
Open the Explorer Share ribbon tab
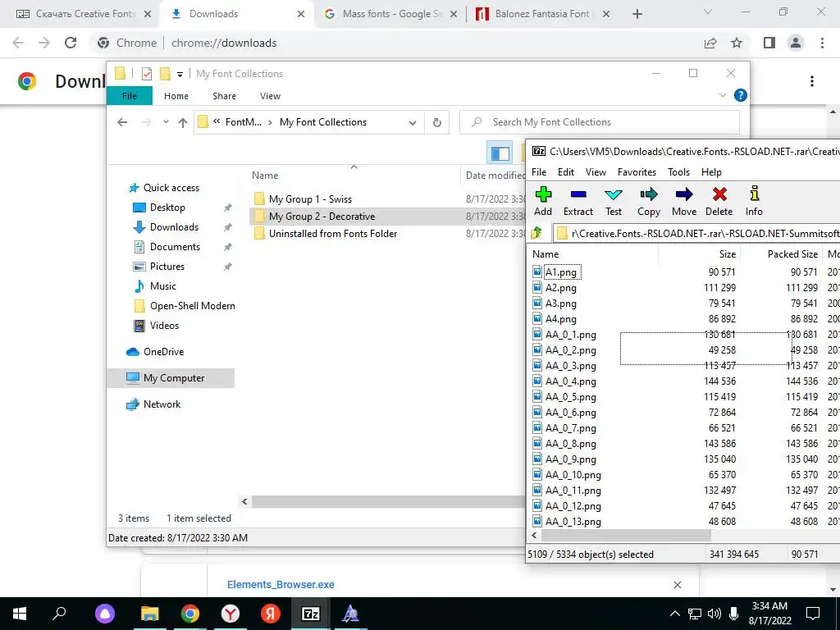click(x=224, y=96)
